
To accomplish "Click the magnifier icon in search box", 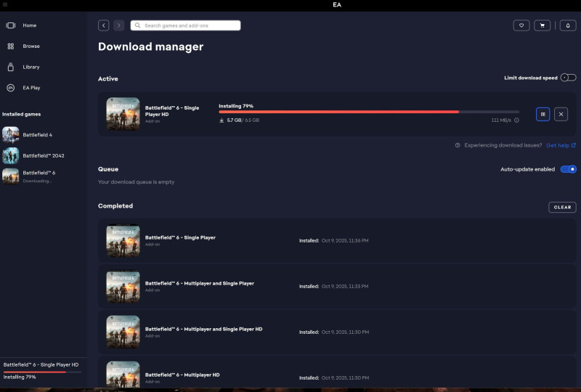I will tap(137, 25).
